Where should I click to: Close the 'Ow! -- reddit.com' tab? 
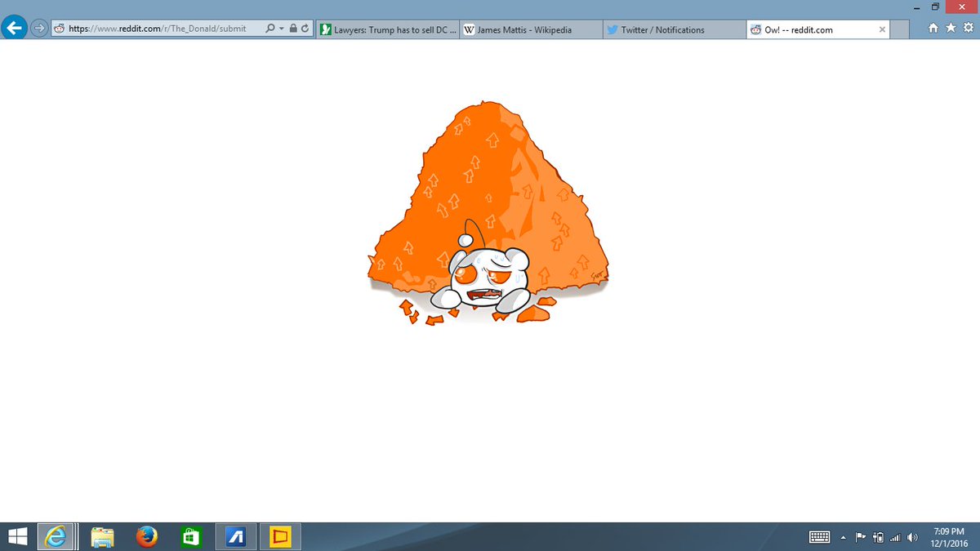pyautogui.click(x=881, y=29)
